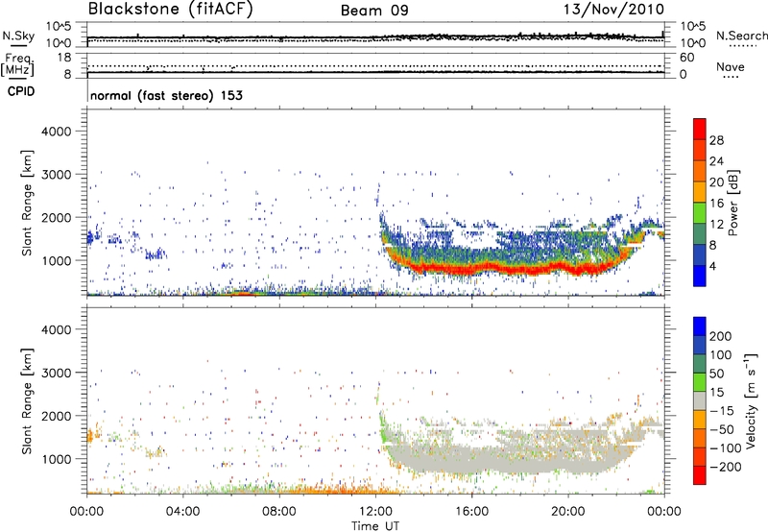Click the orange band between 20 and 24 dB

point(700,171)
